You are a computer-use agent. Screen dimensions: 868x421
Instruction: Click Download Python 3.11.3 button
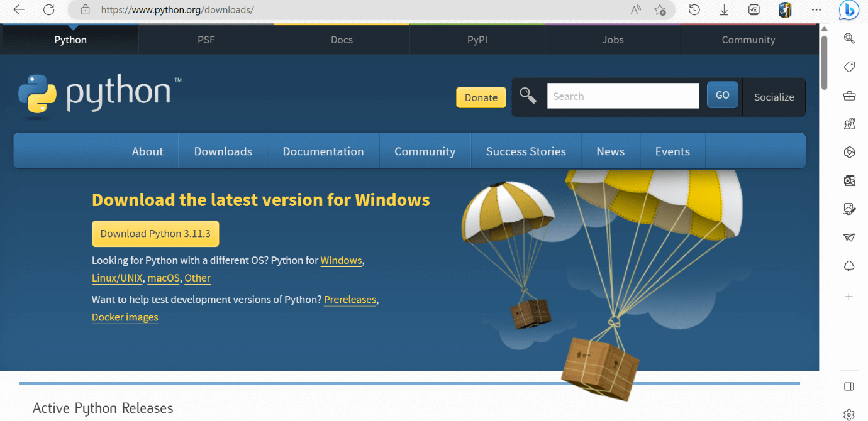(x=155, y=234)
